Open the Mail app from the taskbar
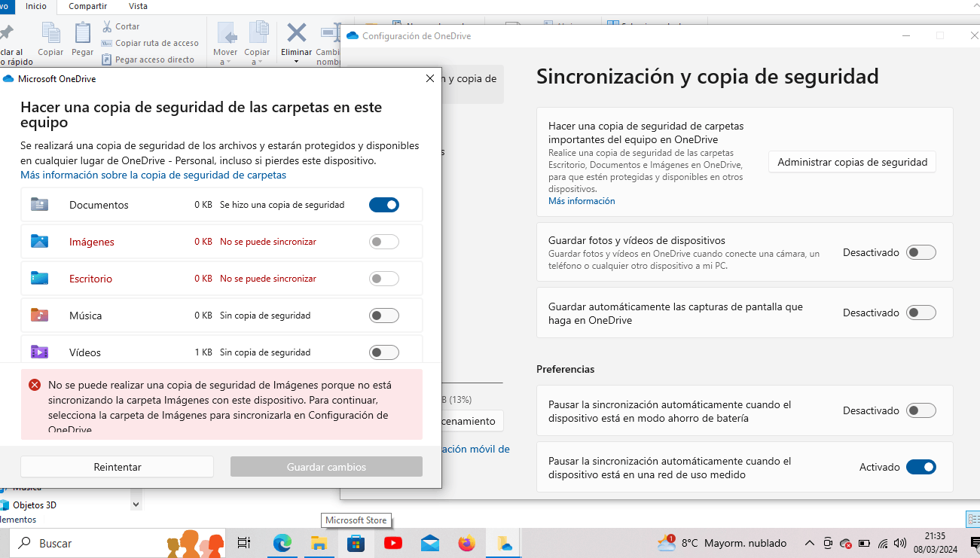Screen dimensions: 980x558 tap(430, 543)
